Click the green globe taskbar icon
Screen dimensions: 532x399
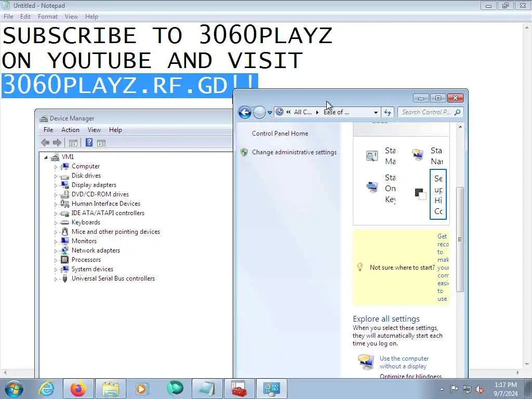click(175, 389)
